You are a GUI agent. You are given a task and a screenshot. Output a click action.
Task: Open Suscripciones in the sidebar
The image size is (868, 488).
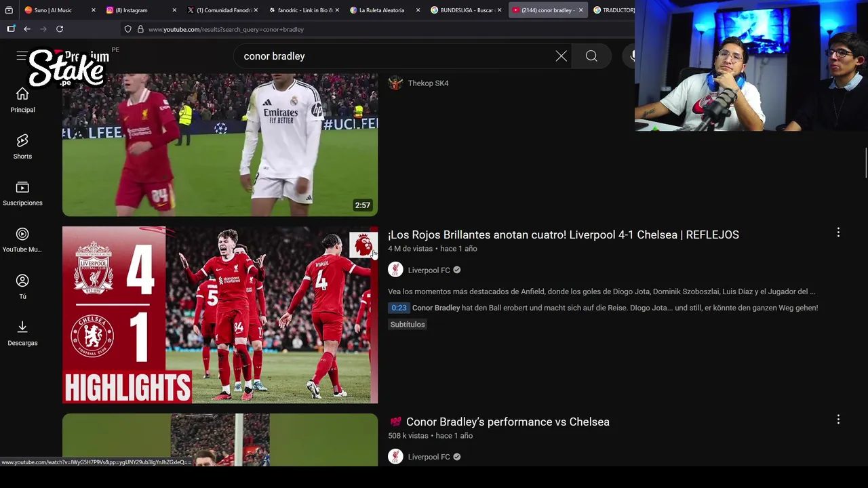tap(22, 193)
